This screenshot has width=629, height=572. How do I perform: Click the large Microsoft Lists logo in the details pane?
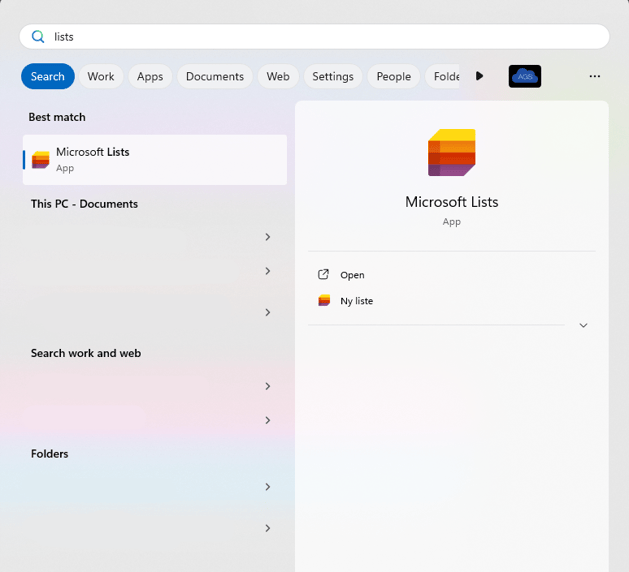click(452, 152)
